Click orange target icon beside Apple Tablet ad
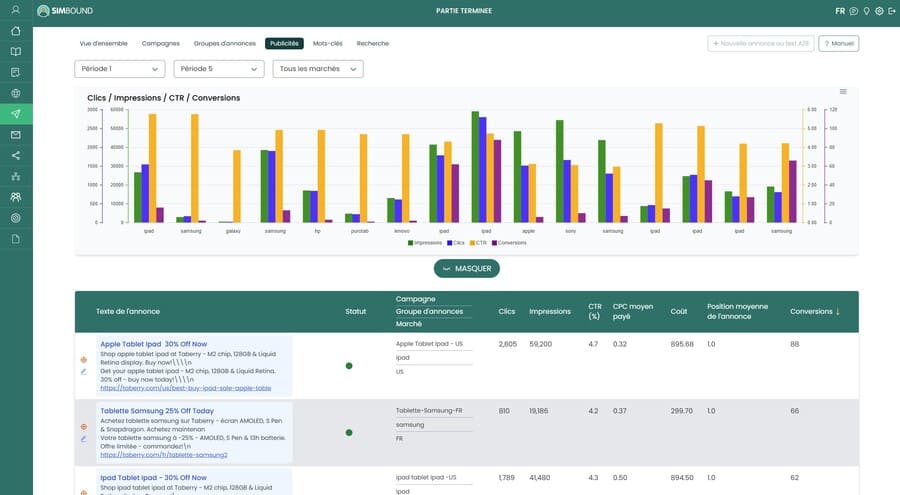900x495 pixels. coord(84,360)
